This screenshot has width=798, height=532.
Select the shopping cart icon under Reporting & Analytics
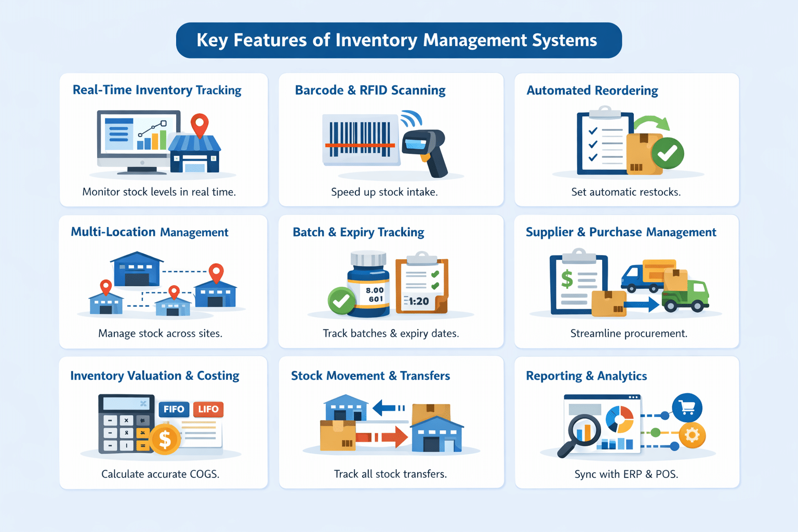687,408
